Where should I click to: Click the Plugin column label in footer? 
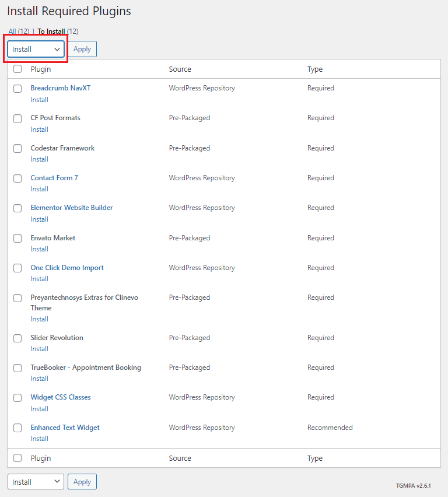click(41, 458)
